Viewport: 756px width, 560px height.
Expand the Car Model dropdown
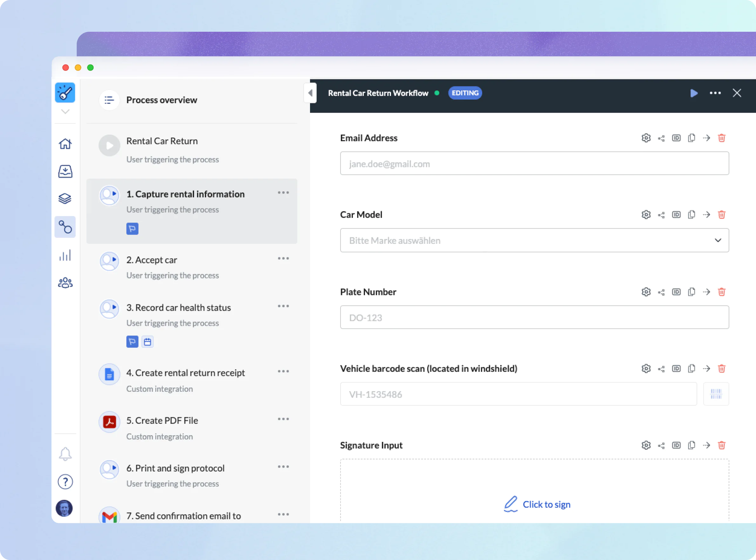(718, 240)
